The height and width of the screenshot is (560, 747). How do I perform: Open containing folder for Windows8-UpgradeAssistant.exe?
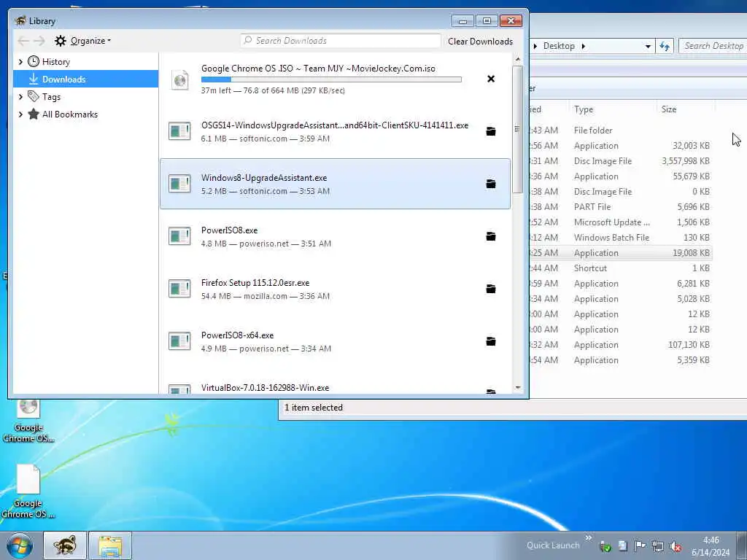point(491,184)
